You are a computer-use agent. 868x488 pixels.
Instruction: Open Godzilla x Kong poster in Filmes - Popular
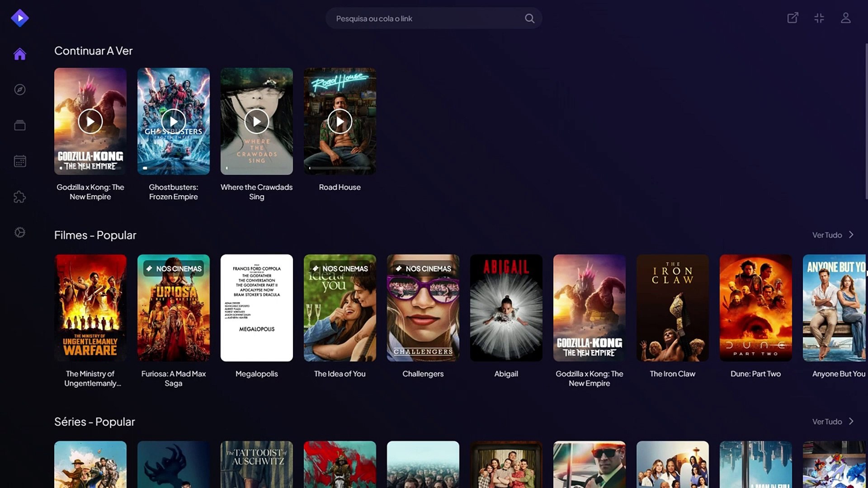tap(590, 308)
